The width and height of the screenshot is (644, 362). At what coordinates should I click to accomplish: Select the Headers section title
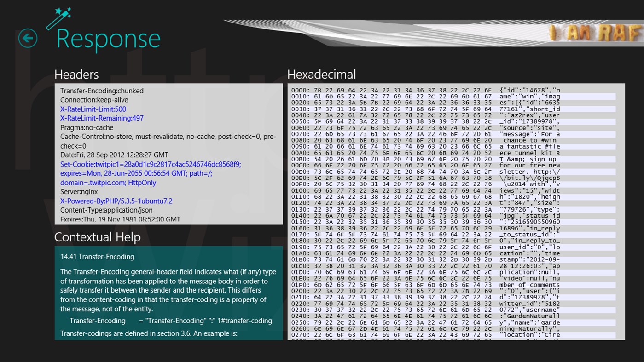click(x=76, y=75)
